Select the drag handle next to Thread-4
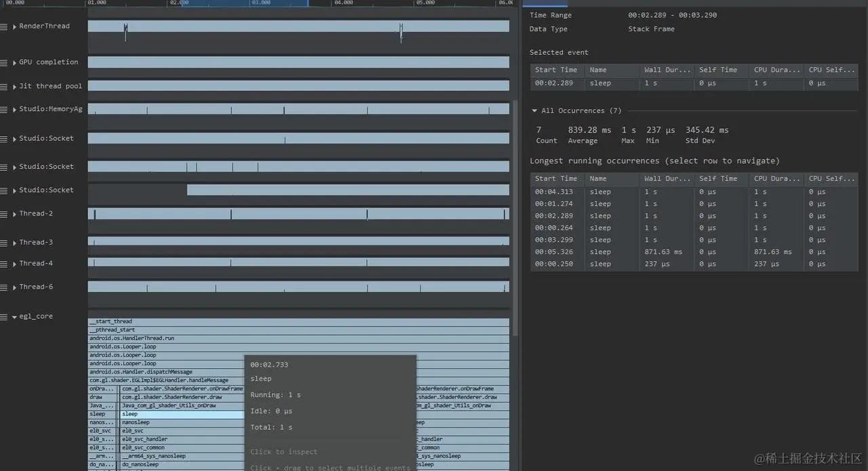This screenshot has height=471, width=868. (x=4, y=264)
